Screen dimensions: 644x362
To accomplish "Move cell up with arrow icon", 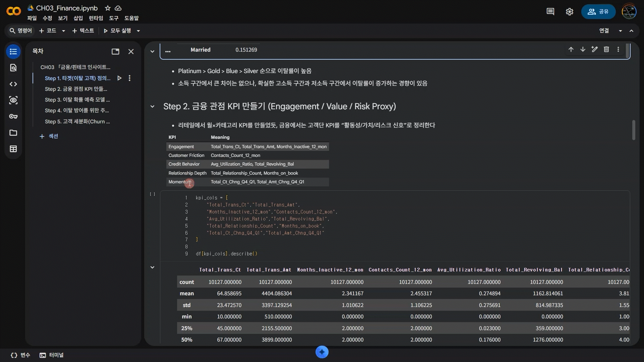I will coord(571,50).
